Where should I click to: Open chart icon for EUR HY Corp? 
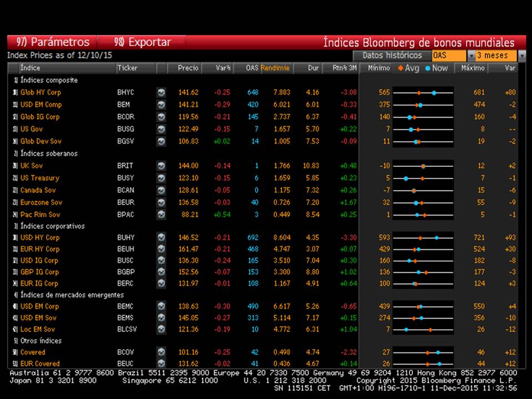[x=161, y=249]
